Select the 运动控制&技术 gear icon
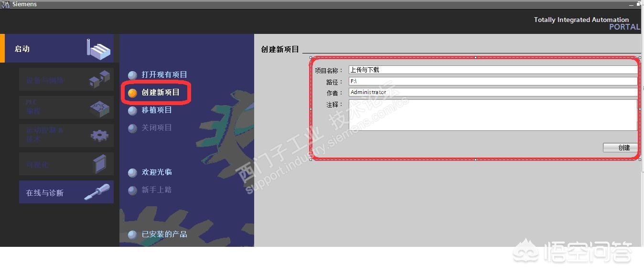The width and height of the screenshot is (644, 275). coord(99,135)
